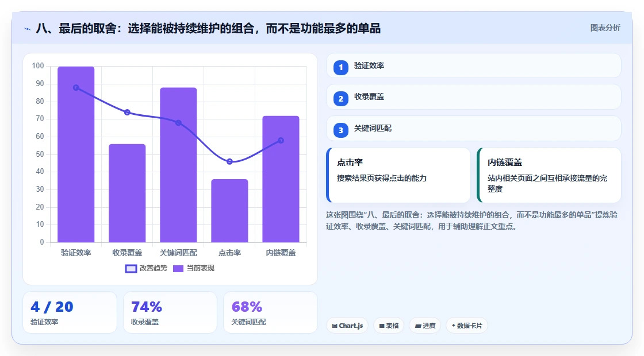The width and height of the screenshot is (644, 356).
Task: Click the square icon in the 表格 tag
Action: [382, 326]
